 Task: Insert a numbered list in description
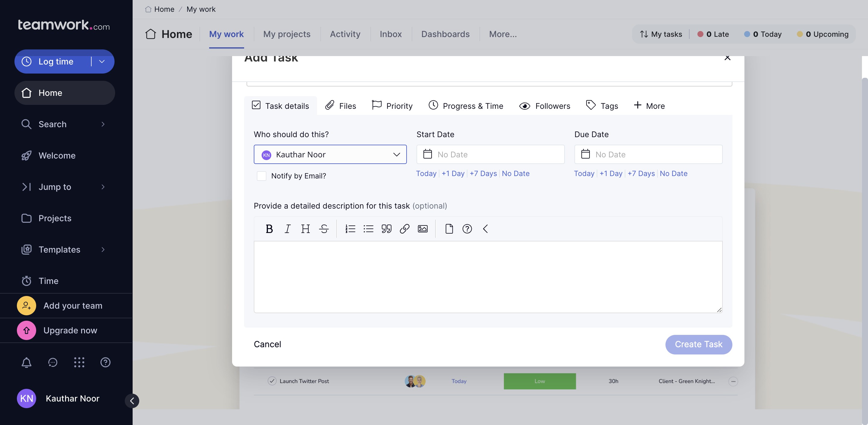pyautogui.click(x=350, y=229)
